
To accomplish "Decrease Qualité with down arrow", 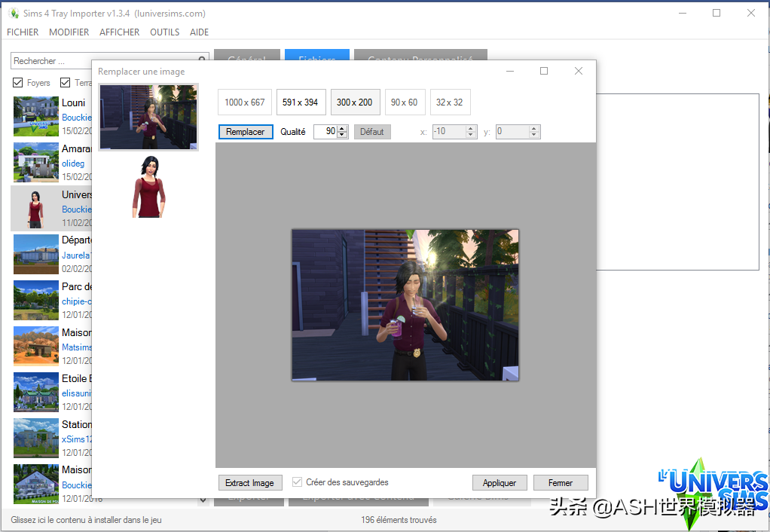I will click(342, 135).
